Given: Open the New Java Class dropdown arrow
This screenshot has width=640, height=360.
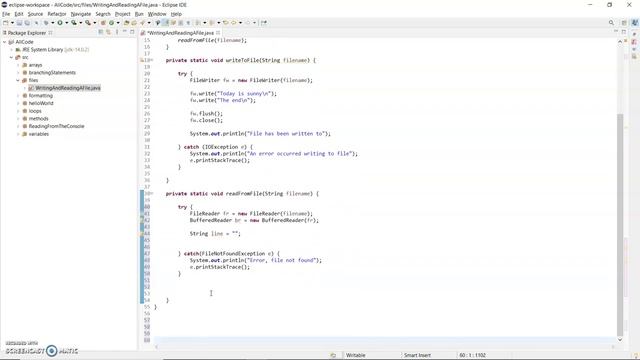Looking at the screenshot, I should coord(118,23).
